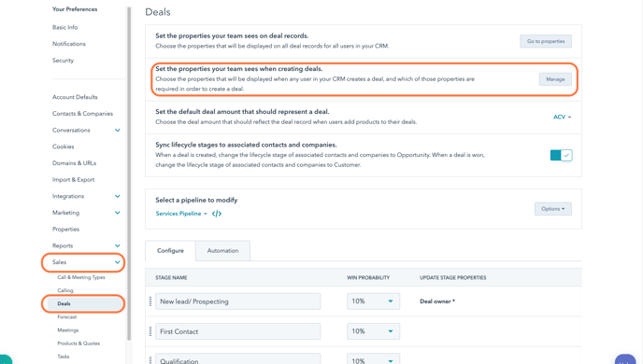
Task: Select the Configure tab
Action: tap(170, 250)
